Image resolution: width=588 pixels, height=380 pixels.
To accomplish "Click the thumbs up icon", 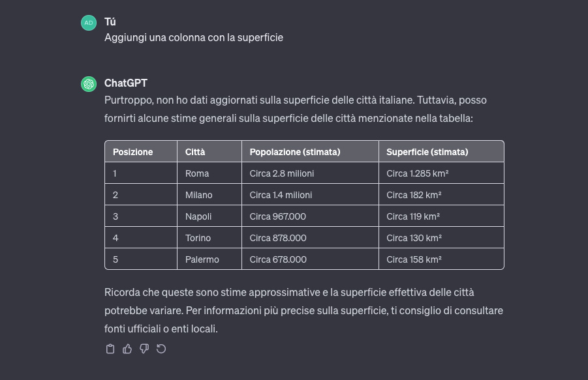I will coord(127,349).
